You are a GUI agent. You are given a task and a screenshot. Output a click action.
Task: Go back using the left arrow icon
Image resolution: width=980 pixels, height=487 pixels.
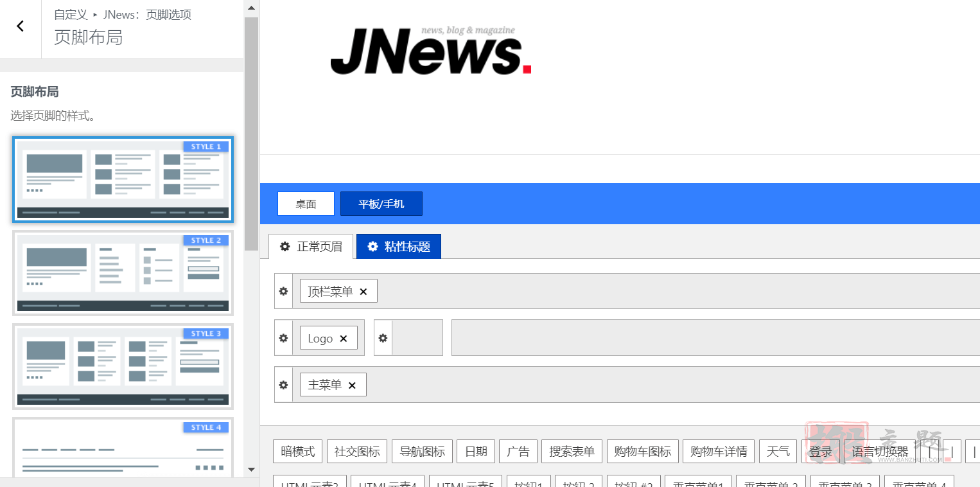[x=20, y=26]
